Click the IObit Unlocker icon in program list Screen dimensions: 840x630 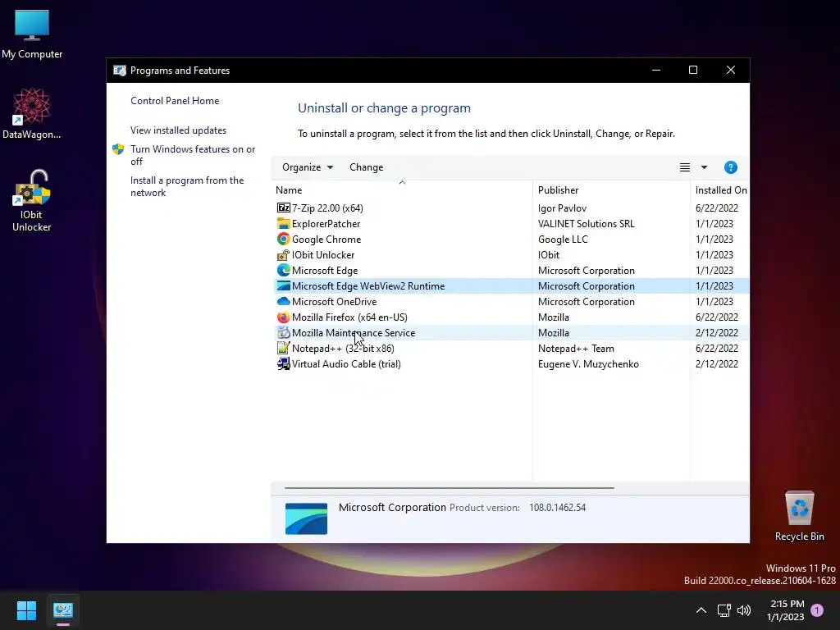click(283, 255)
